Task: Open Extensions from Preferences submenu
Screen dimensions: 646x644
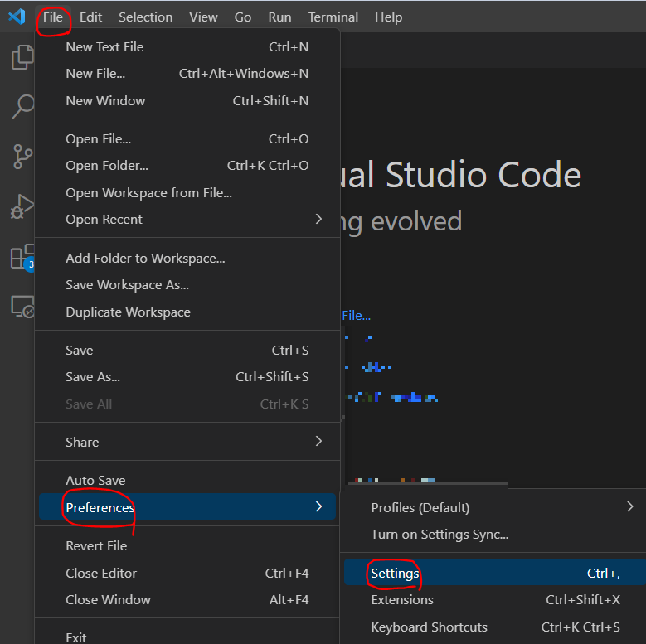Action: [495, 600]
